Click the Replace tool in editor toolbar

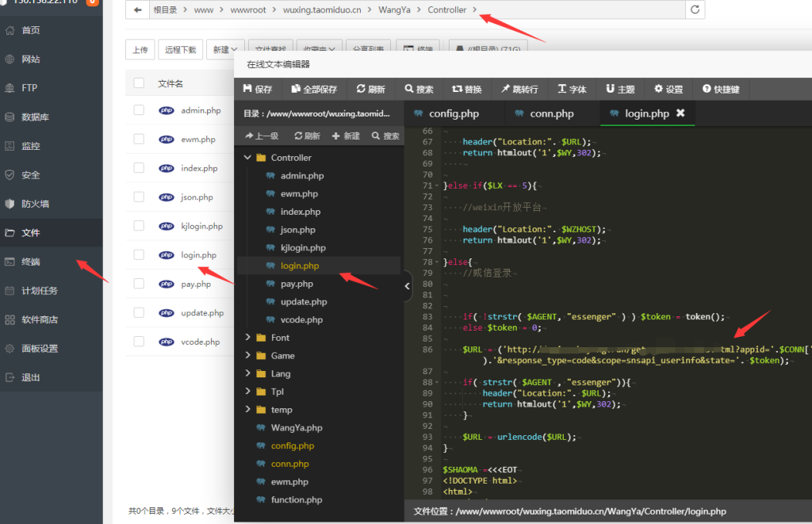tap(466, 90)
